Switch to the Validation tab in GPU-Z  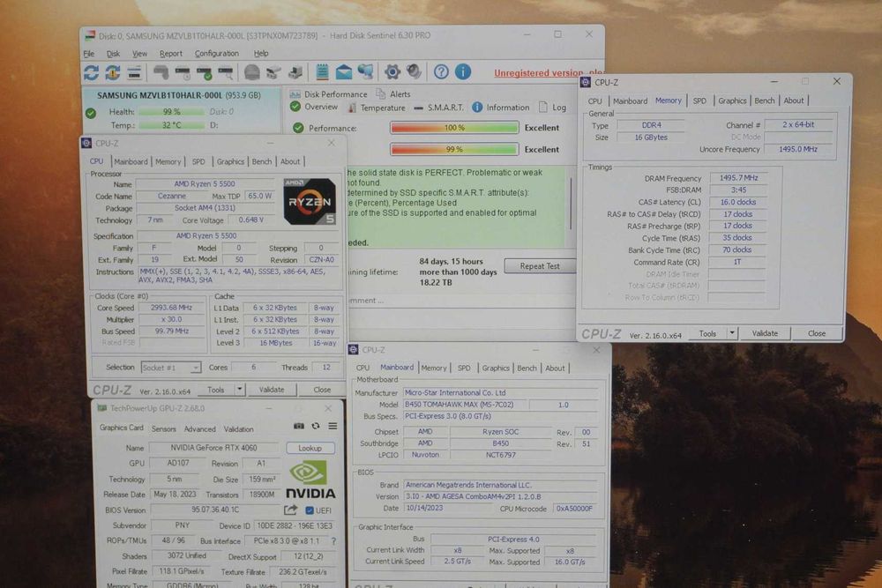238,429
